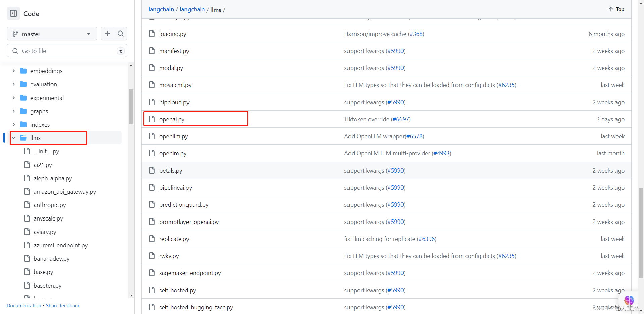Expand the indexes folder chevron
This screenshot has width=644, height=314.
[13, 124]
